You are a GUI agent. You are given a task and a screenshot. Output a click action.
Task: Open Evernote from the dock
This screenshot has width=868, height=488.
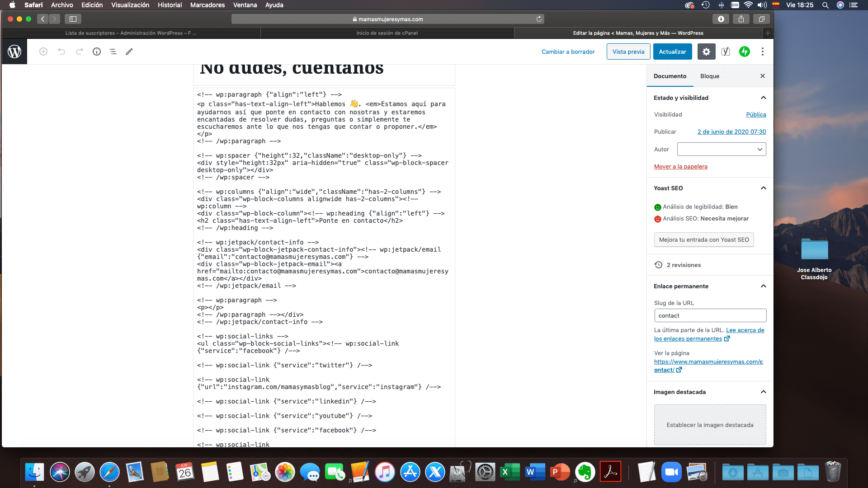(585, 472)
